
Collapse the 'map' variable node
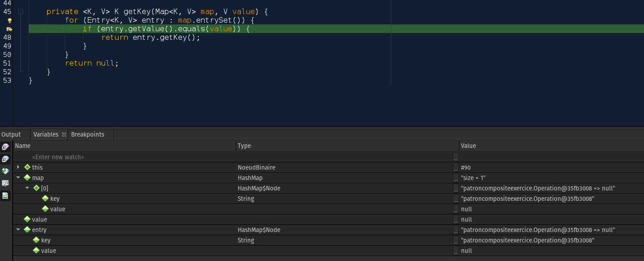point(18,178)
